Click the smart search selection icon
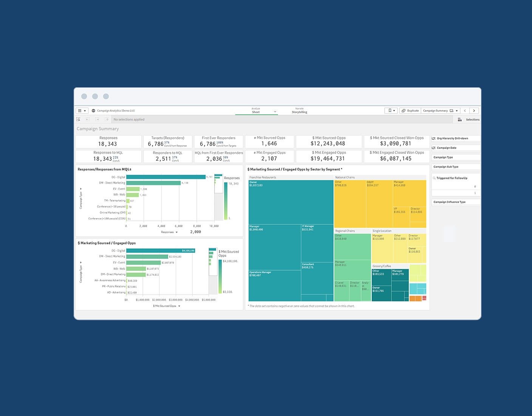Viewport: 532px width, 416px height. (78, 120)
